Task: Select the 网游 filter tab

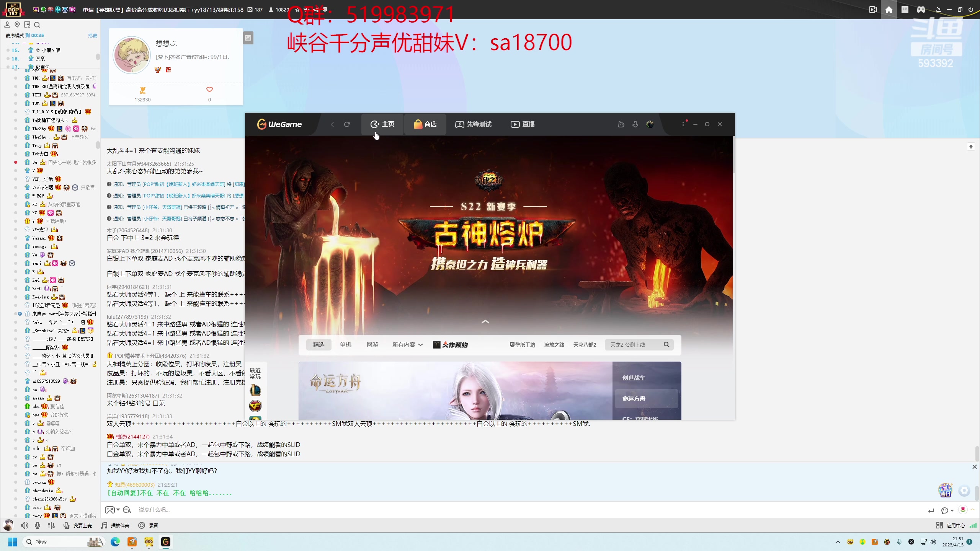Action: pyautogui.click(x=372, y=345)
